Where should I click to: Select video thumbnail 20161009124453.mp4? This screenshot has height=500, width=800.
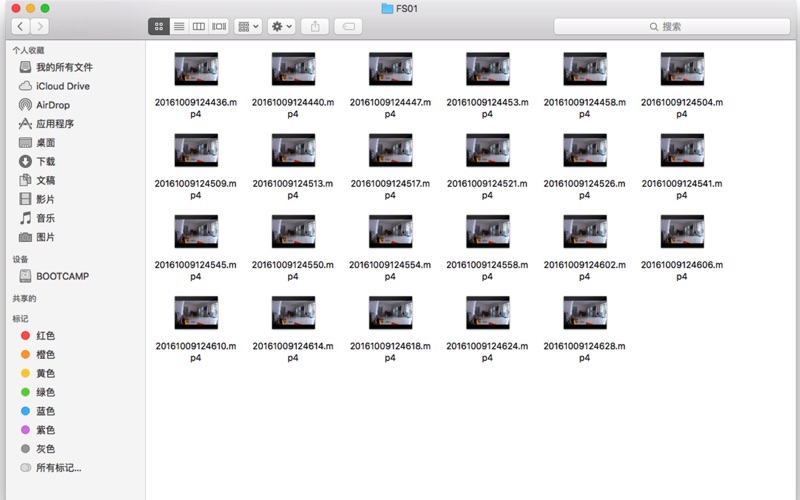488,69
